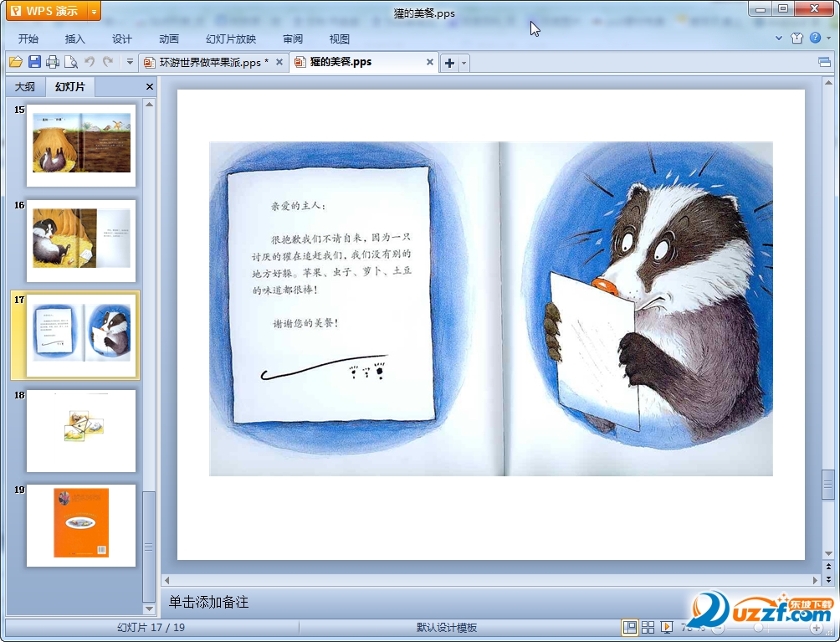
Task: Open the 幻灯片放映 ribbon tab
Action: (x=231, y=39)
